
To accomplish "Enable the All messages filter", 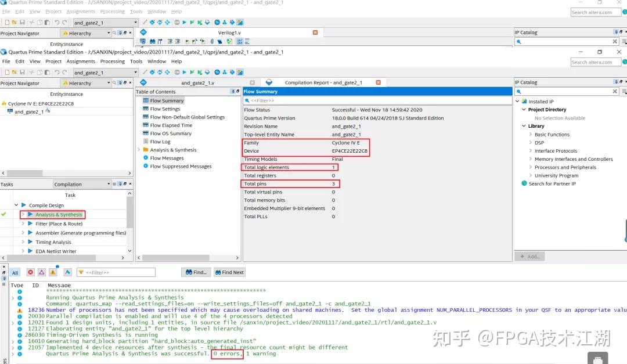I will coord(15,272).
